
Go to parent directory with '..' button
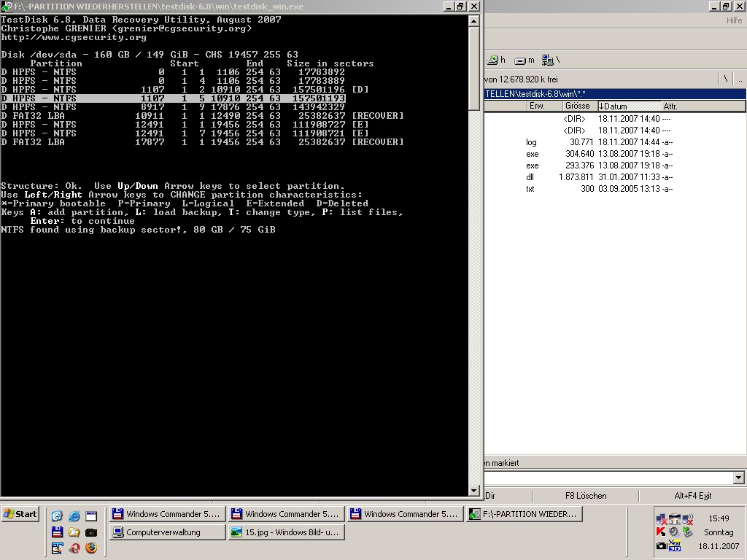[x=740, y=79]
